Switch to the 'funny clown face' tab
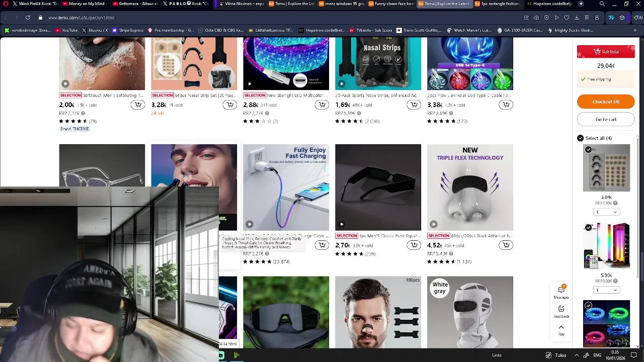Viewport: 644px width, 362px height. point(391,4)
